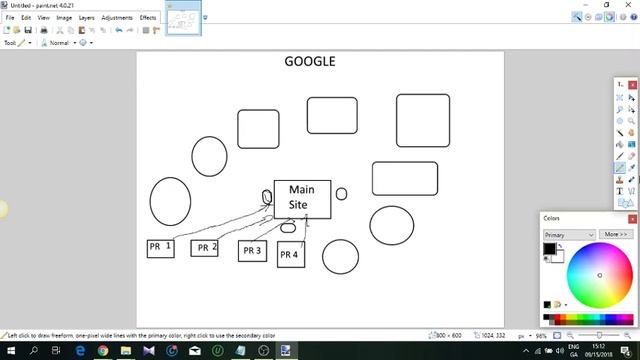Toggle the Tools window button
This screenshot has height=360, width=640.
coord(577,17)
